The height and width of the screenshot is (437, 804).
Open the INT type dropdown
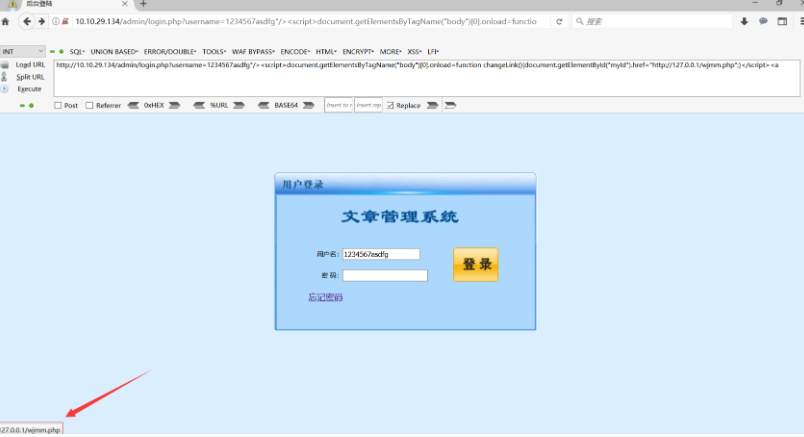point(23,51)
